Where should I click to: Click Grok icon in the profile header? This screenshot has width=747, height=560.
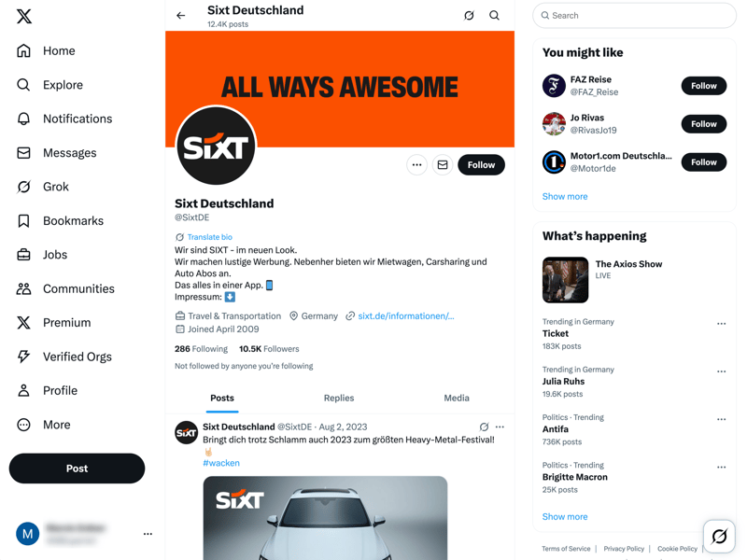pos(469,16)
